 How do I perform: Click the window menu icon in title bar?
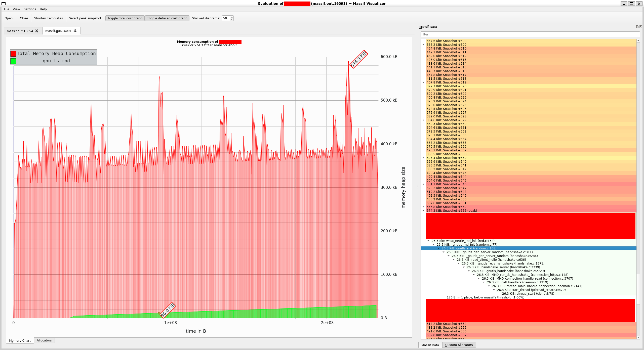click(x=4, y=4)
